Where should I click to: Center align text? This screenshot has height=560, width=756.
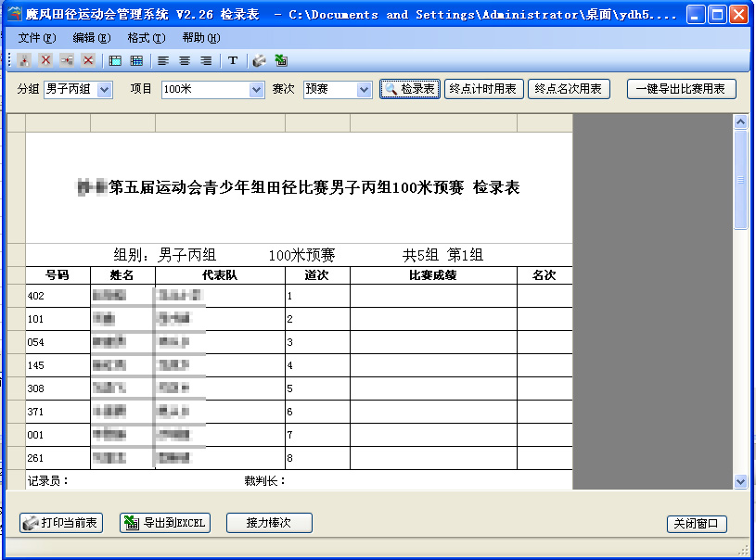pyautogui.click(x=185, y=60)
